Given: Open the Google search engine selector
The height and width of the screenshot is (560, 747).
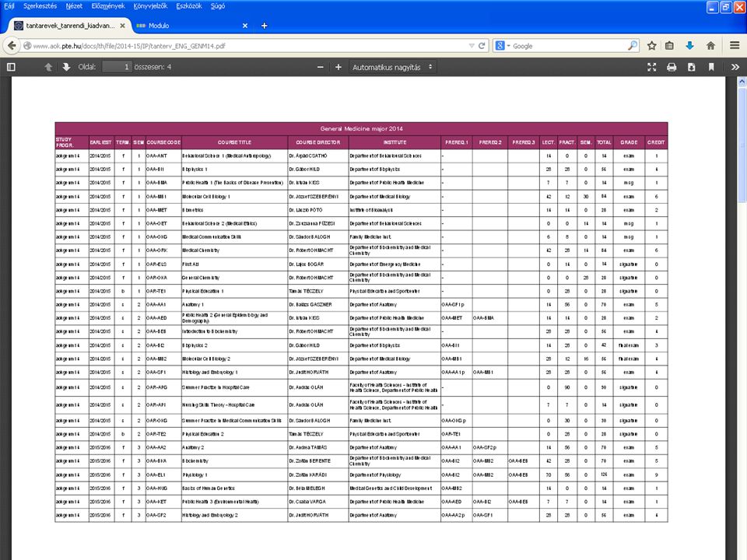Looking at the screenshot, I should point(503,46).
